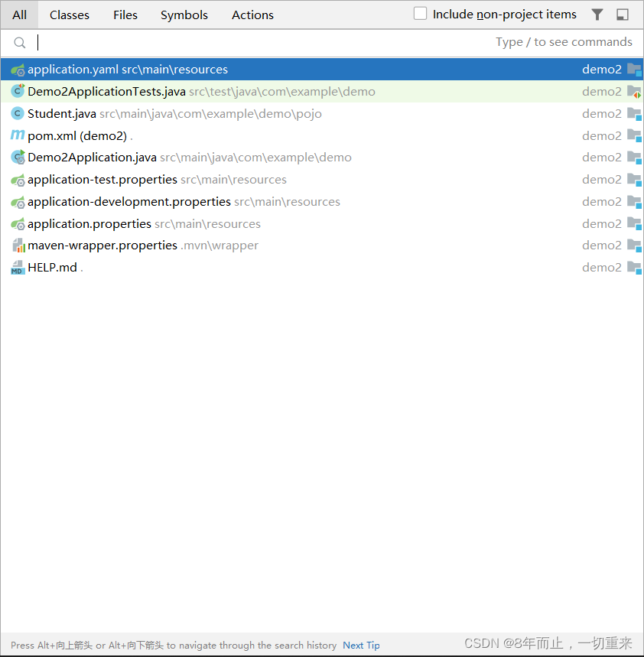Image resolution: width=644 pixels, height=657 pixels.
Task: Select Student.java result
Action: coord(322,113)
